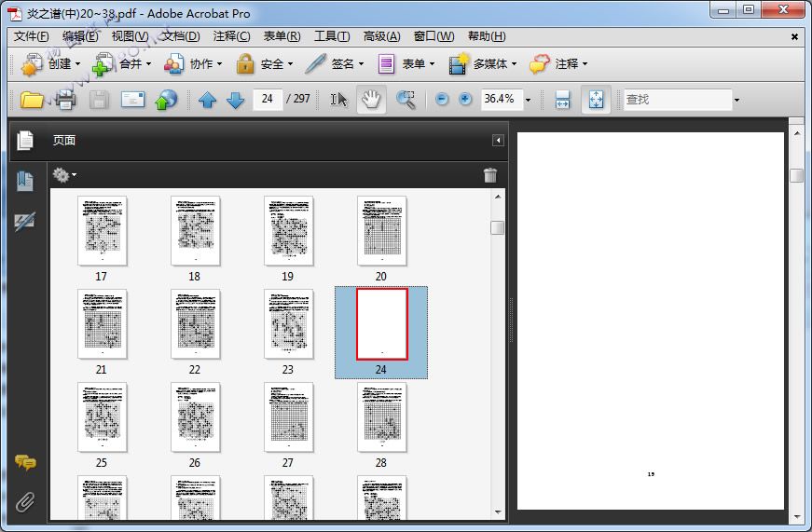The image size is (812, 532).
Task: Toggle the Pages navigation panel button
Action: pos(25,141)
